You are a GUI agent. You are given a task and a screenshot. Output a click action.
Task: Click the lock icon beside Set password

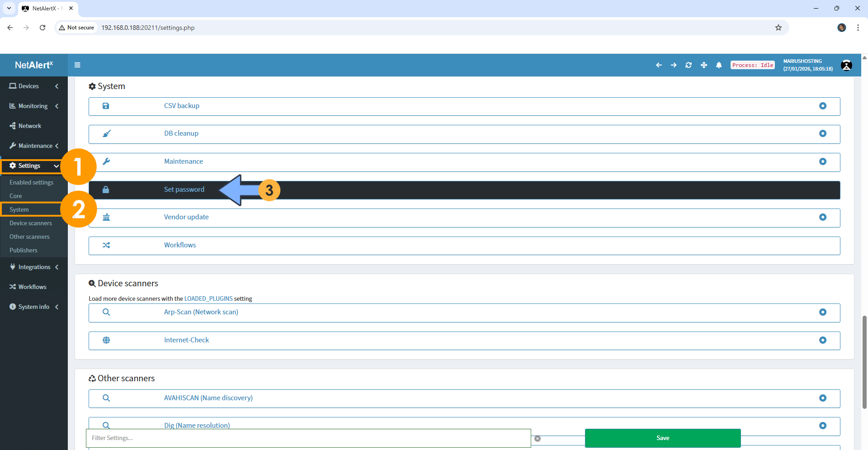106,189
